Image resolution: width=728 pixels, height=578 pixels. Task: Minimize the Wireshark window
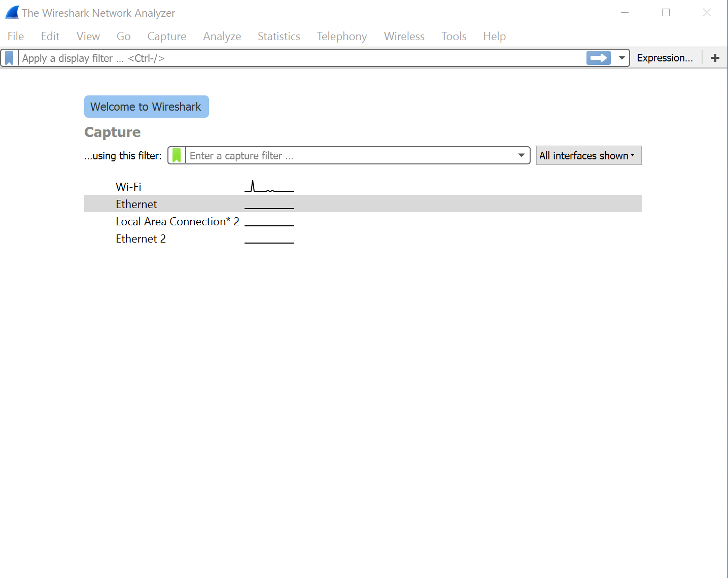pyautogui.click(x=625, y=13)
